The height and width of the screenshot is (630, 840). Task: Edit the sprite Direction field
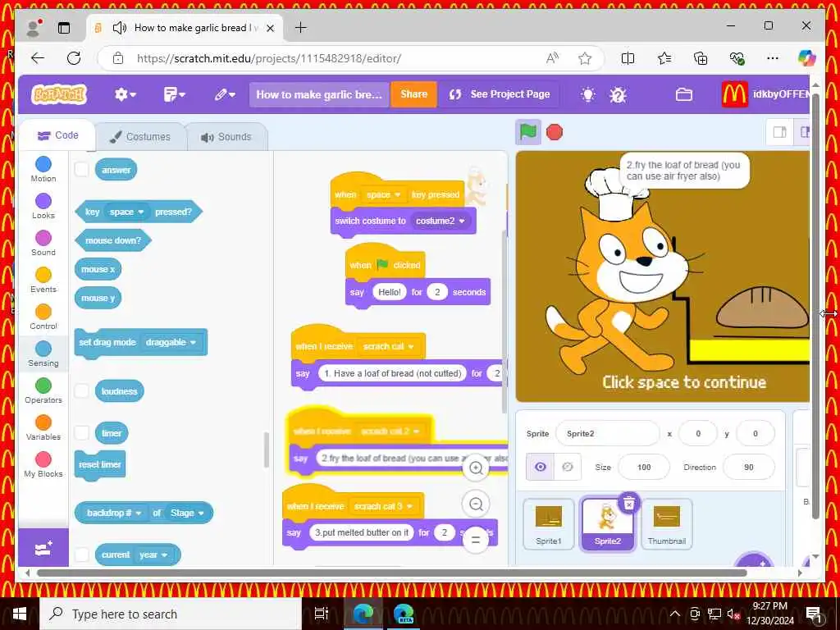pos(749,467)
